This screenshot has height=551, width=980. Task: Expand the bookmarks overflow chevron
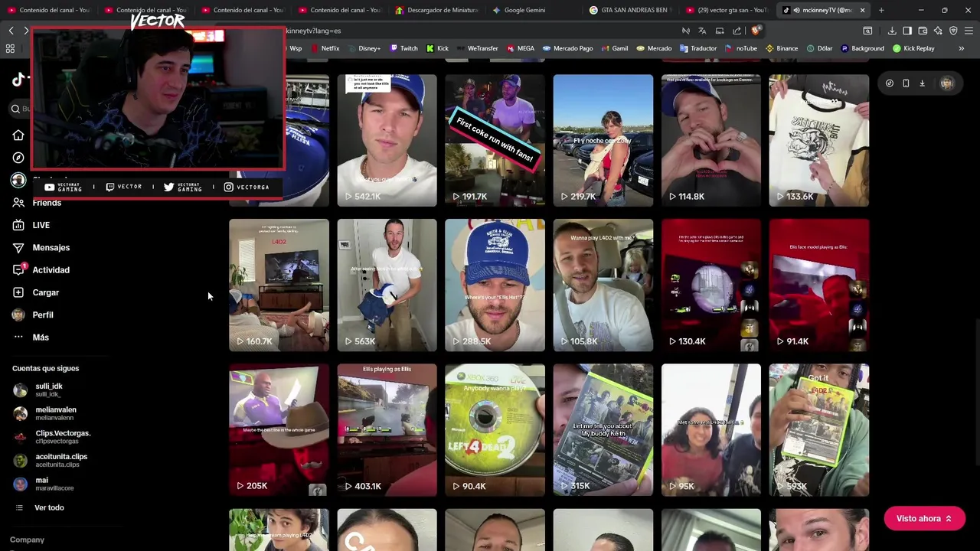pos(961,48)
